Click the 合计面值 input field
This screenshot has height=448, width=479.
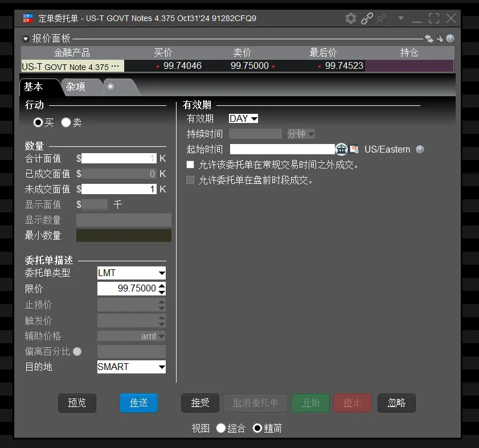click(x=119, y=158)
